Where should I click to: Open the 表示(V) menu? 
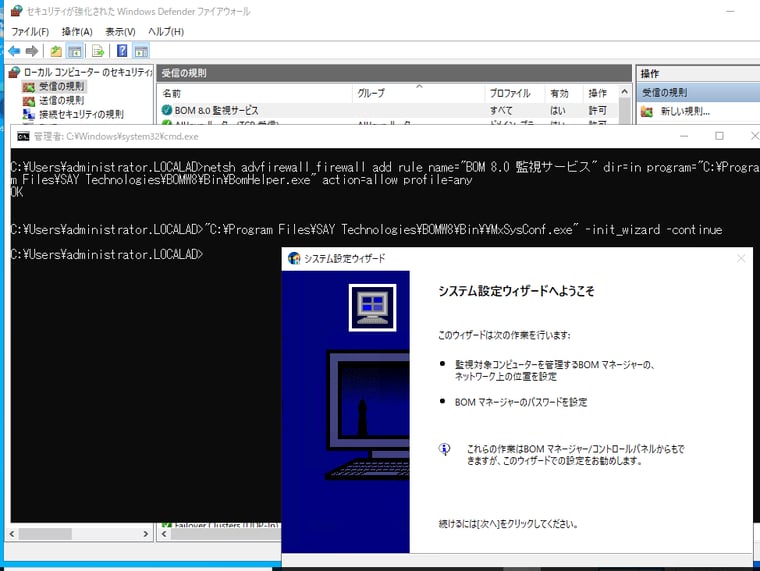point(120,32)
